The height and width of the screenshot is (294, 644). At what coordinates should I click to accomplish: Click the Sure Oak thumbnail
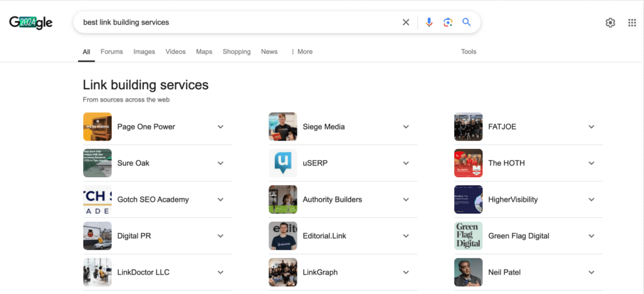97,163
